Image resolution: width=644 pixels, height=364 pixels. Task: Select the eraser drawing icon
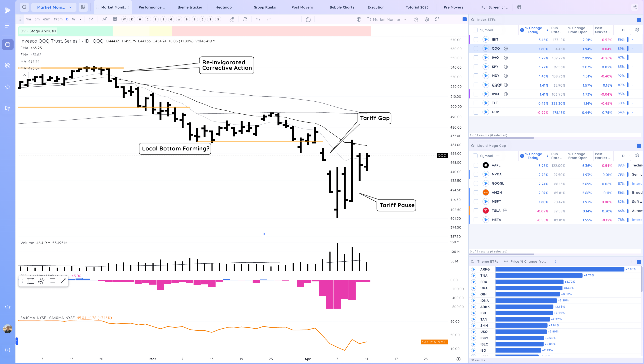(232, 19)
